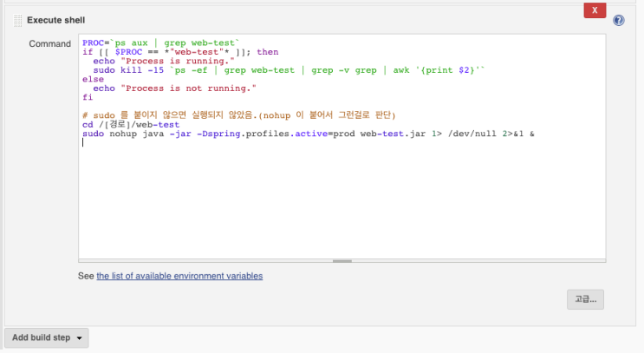Click the 고급... advanced button
Viewport: 644px width, 353px height.
click(586, 299)
